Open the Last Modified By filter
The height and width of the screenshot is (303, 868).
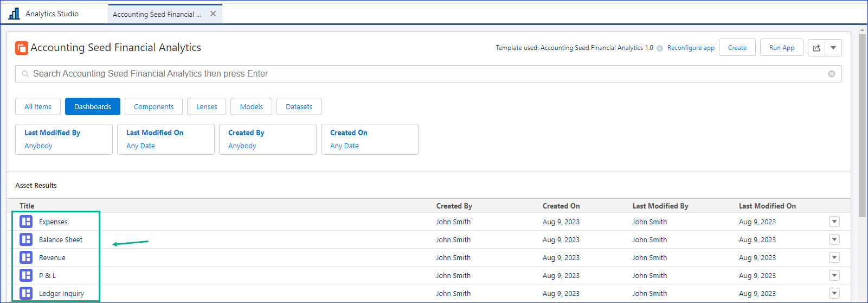(x=64, y=139)
